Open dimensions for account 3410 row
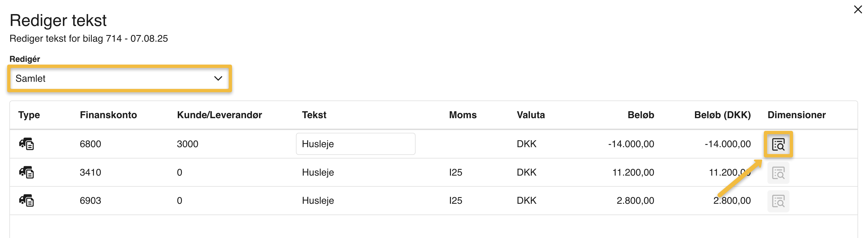The width and height of the screenshot is (868, 238). [778, 173]
